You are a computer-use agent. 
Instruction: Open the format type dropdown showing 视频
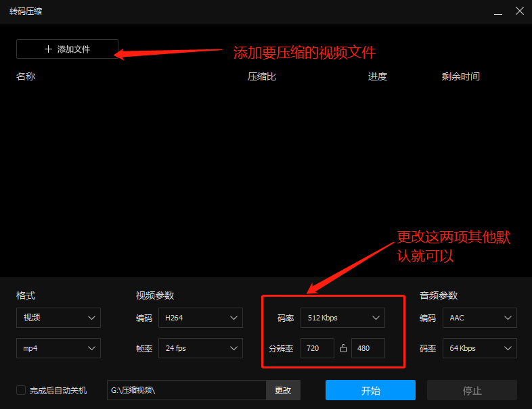[58, 318]
